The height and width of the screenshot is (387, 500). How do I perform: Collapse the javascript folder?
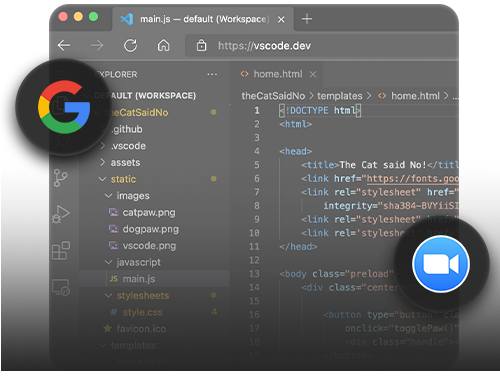(108, 262)
